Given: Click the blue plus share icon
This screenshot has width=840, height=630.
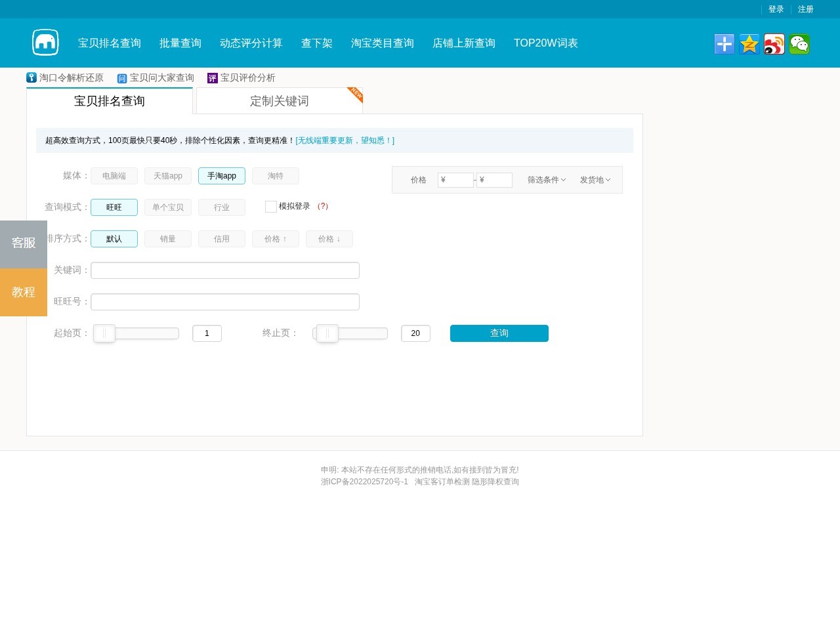Looking at the screenshot, I should pos(724,44).
